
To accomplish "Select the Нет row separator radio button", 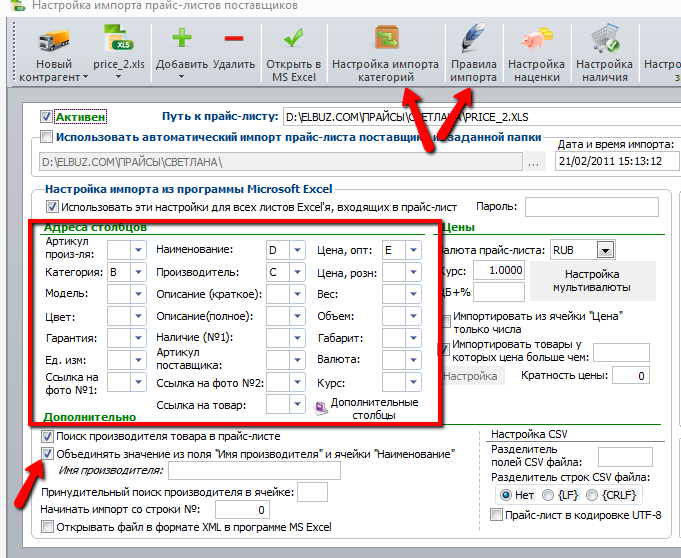I will (506, 495).
